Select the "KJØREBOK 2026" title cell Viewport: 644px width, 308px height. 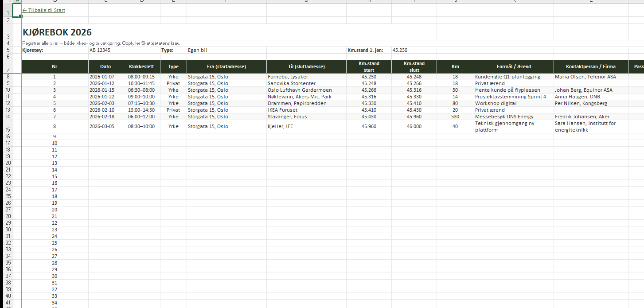[57, 32]
